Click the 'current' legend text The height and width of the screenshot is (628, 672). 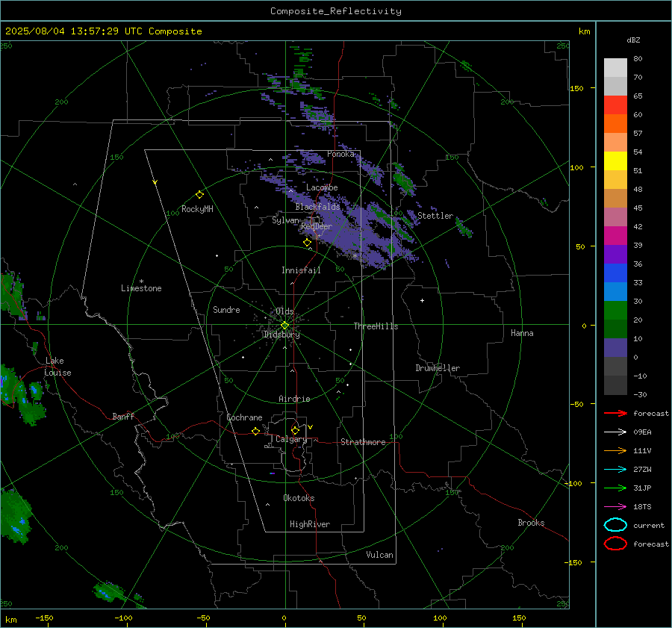pos(649,526)
